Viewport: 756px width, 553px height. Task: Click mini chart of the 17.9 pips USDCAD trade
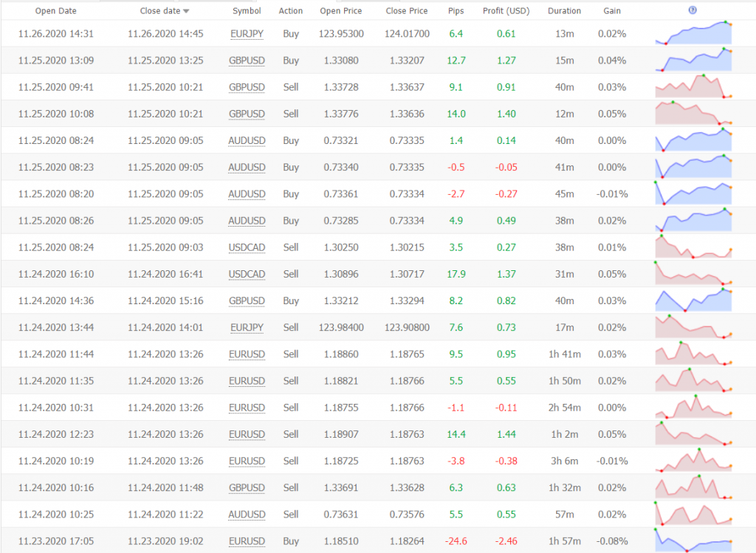click(x=693, y=274)
